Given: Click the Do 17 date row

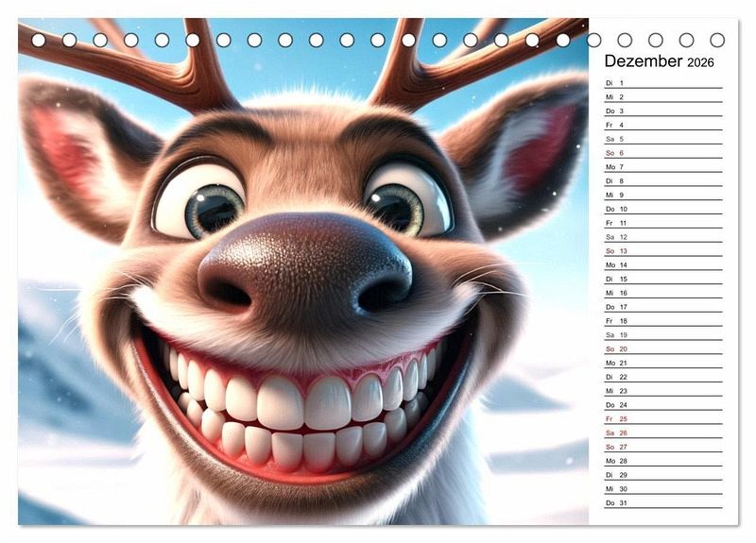Looking at the screenshot, I should coord(662,307).
